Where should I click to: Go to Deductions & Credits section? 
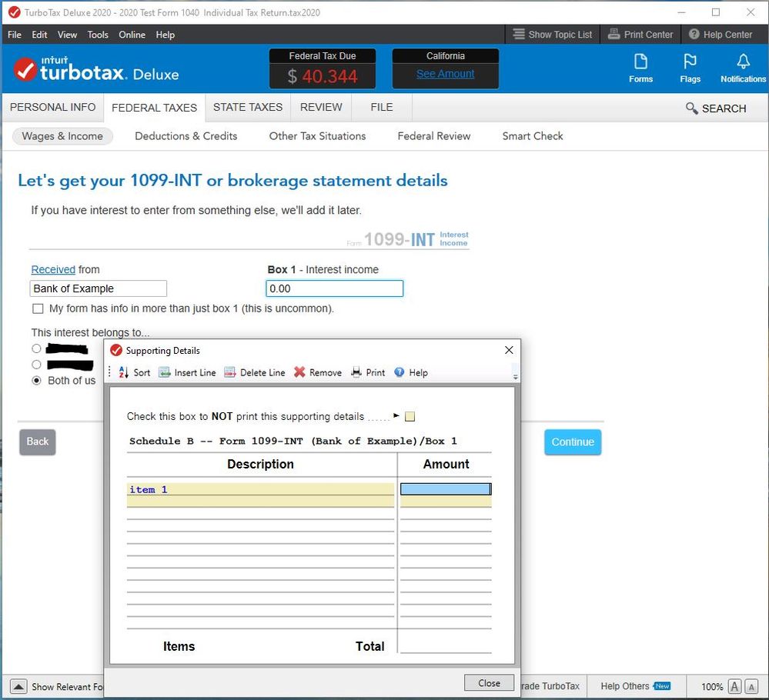pyautogui.click(x=186, y=136)
